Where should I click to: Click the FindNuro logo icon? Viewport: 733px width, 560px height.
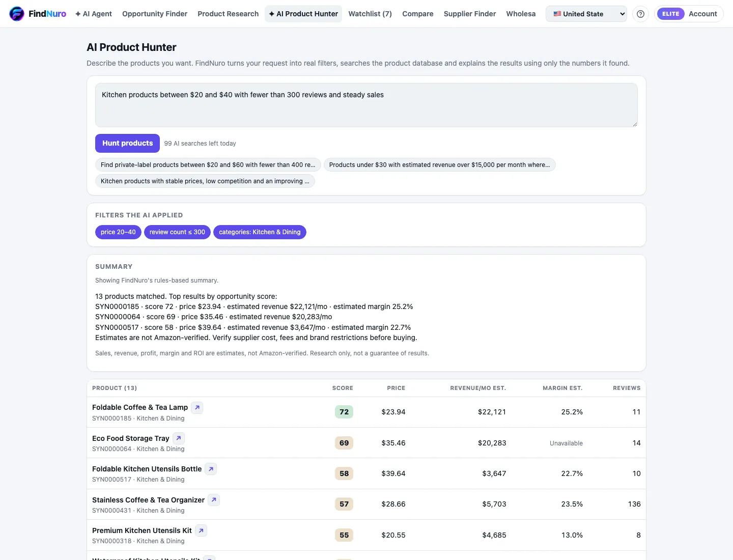17,14
